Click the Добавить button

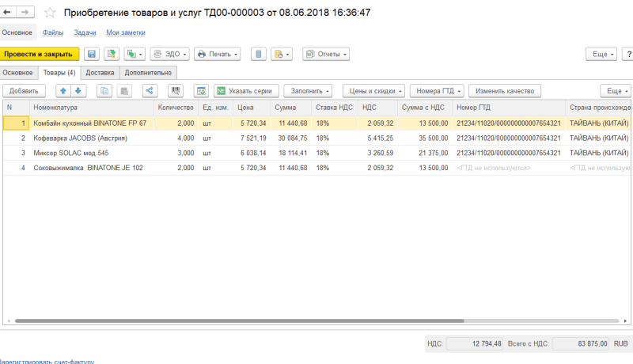[24, 91]
